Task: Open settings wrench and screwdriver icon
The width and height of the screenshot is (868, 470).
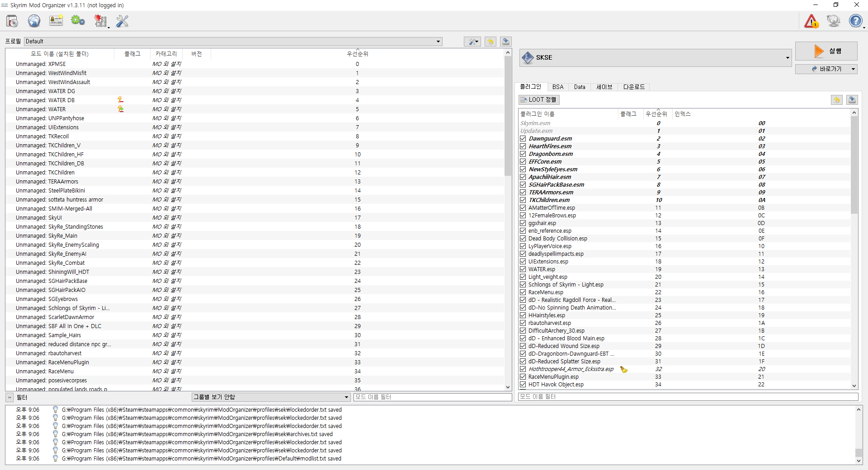Action: point(123,21)
